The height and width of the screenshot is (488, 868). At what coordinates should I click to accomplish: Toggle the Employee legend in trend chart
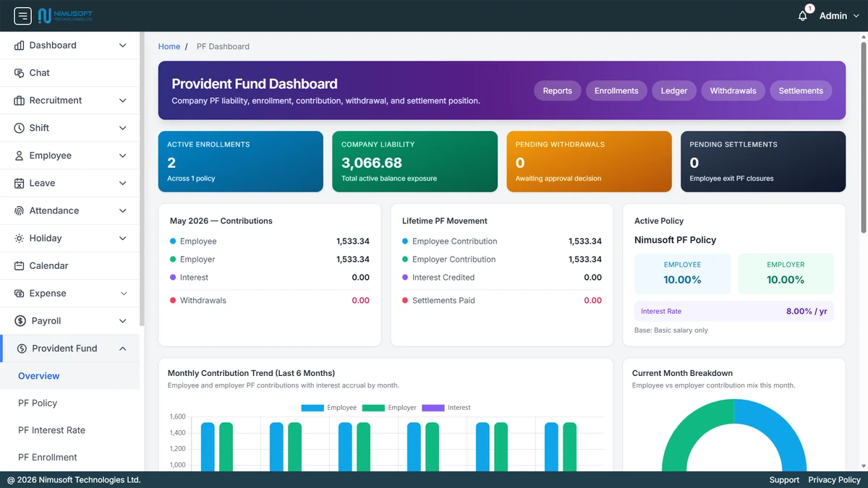pyautogui.click(x=329, y=408)
